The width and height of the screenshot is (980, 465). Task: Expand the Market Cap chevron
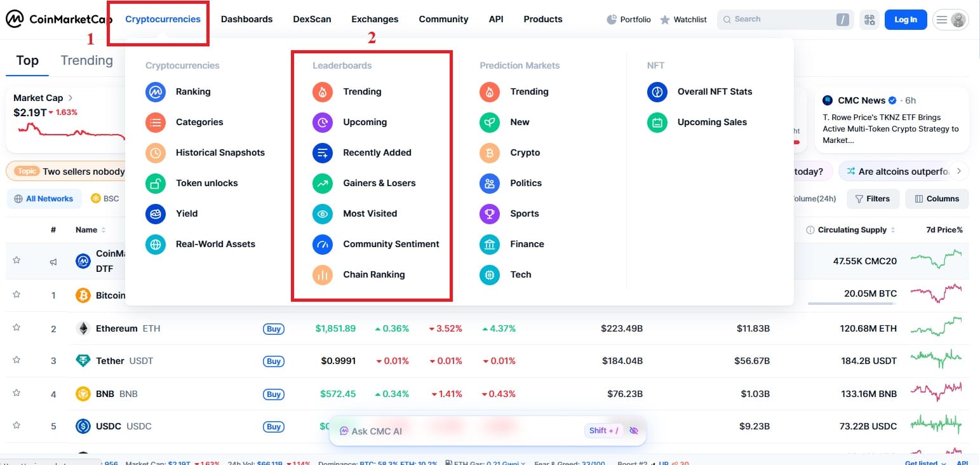(70, 98)
